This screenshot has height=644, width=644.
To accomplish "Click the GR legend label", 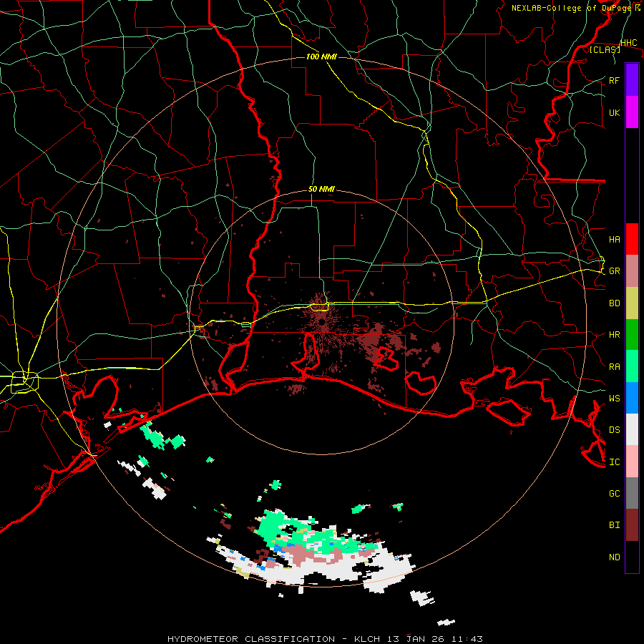I will (x=614, y=271).
